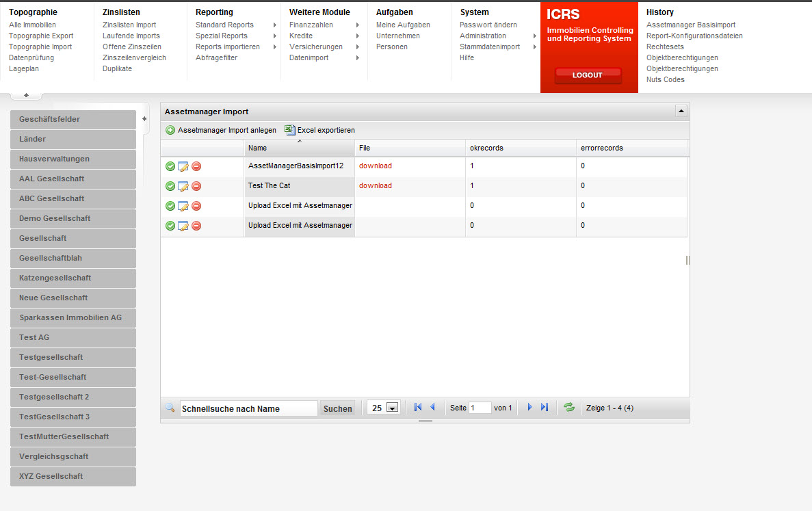Click the Excel exportieren icon

click(290, 130)
